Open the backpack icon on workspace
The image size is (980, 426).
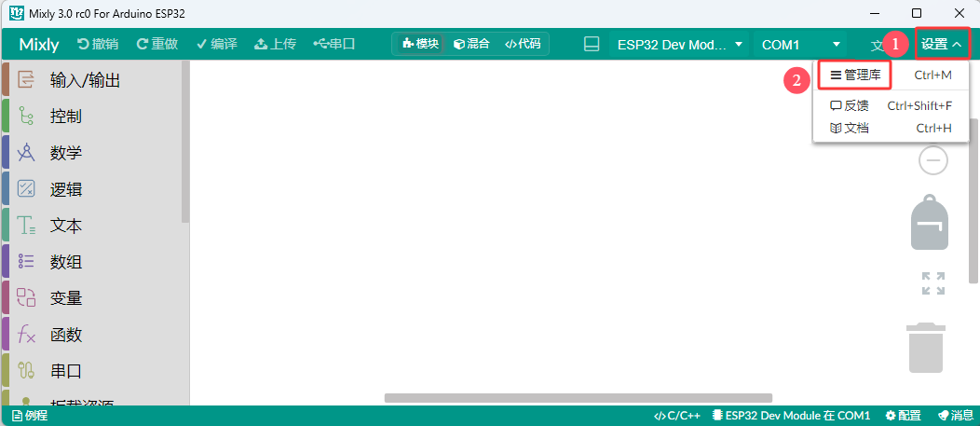930,222
